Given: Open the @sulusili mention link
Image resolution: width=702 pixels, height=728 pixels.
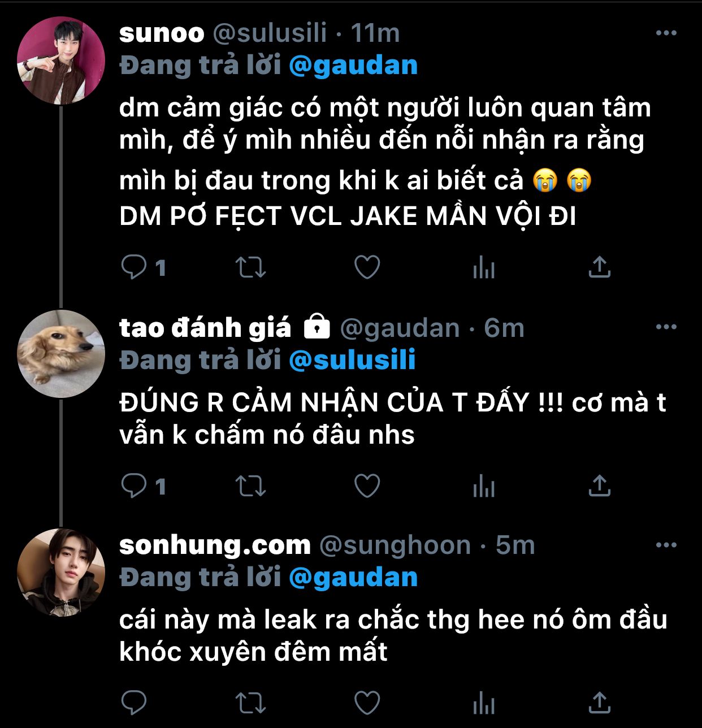Looking at the screenshot, I should [352, 360].
